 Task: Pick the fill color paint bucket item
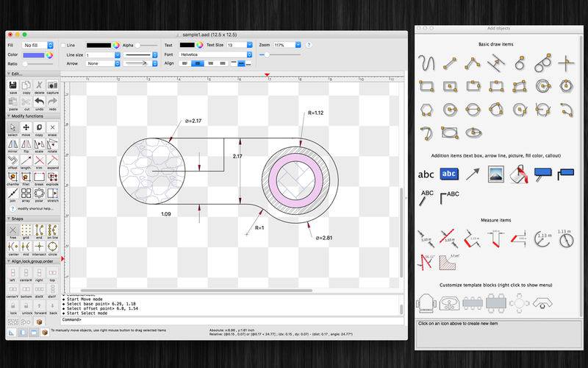[519, 174]
